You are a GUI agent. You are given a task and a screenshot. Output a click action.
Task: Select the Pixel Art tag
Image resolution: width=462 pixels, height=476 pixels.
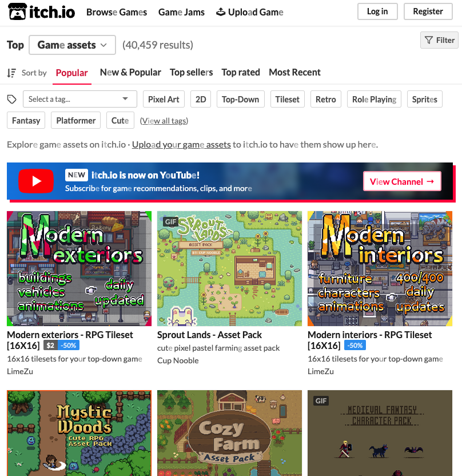pyautogui.click(x=164, y=100)
